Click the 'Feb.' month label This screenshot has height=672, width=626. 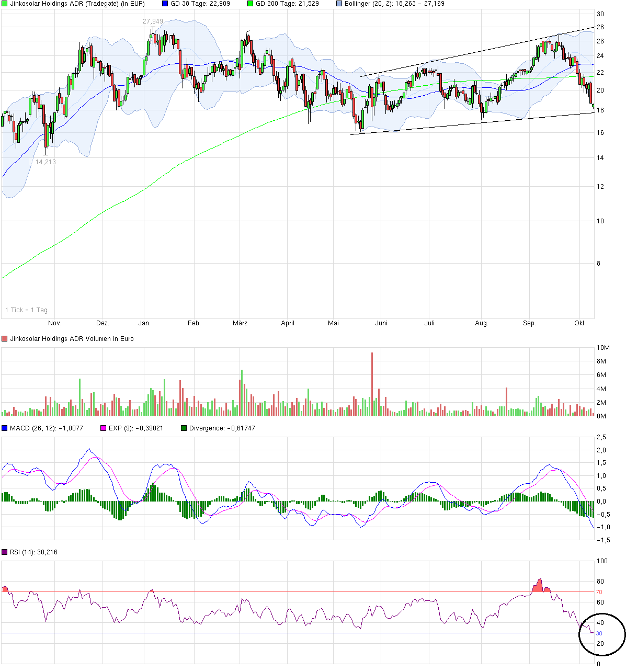pyautogui.click(x=194, y=323)
